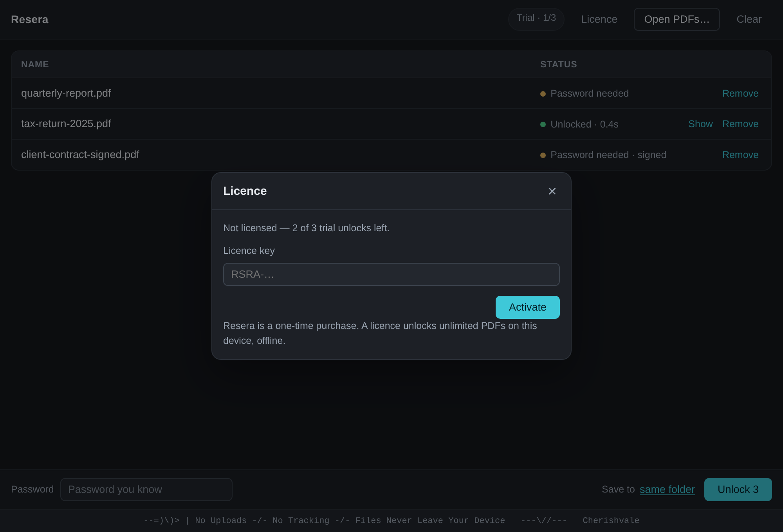Focus the 'Password you know' input
Viewport: 783px width, 532px height.
click(x=146, y=489)
